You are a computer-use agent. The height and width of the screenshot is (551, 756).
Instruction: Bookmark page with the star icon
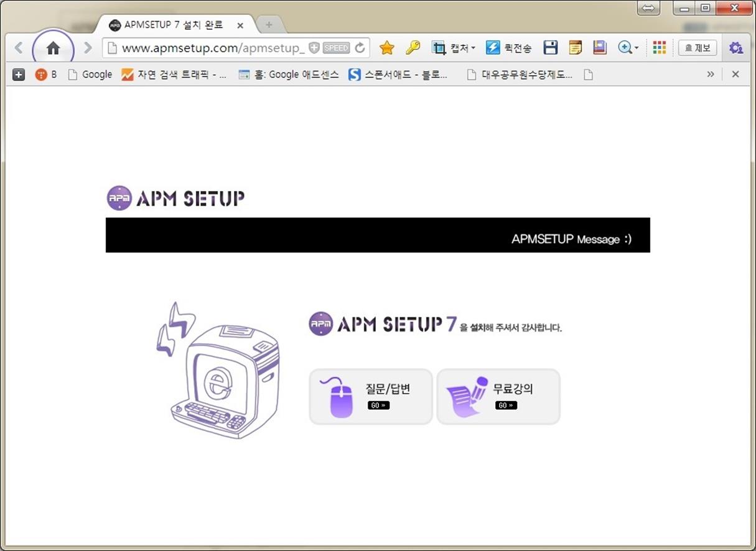coord(387,48)
